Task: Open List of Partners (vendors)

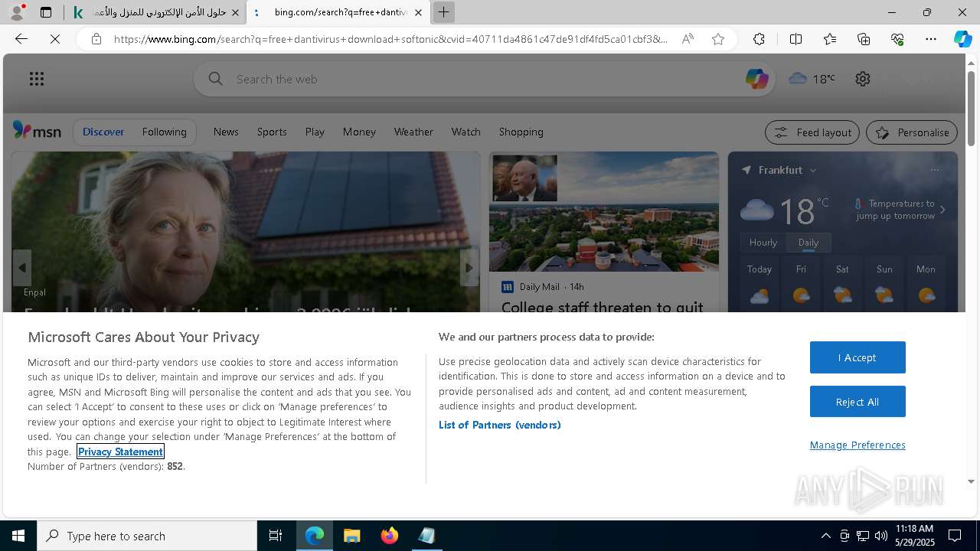Action: coord(499,425)
